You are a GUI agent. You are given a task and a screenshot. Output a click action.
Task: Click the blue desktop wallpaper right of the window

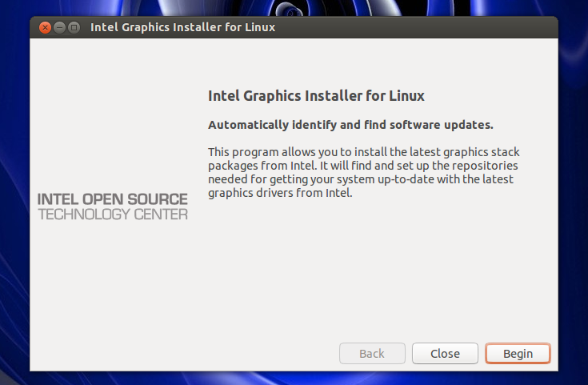(574, 187)
